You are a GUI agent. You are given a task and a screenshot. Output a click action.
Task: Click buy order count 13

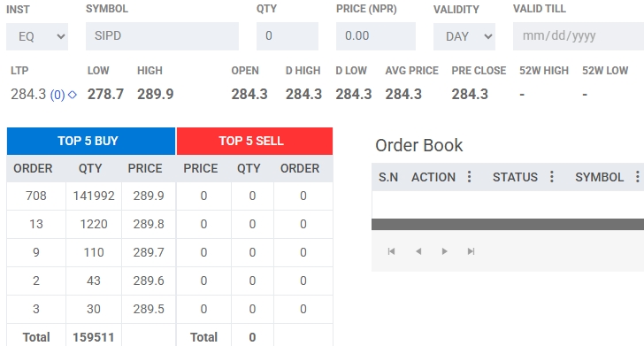[36, 225]
